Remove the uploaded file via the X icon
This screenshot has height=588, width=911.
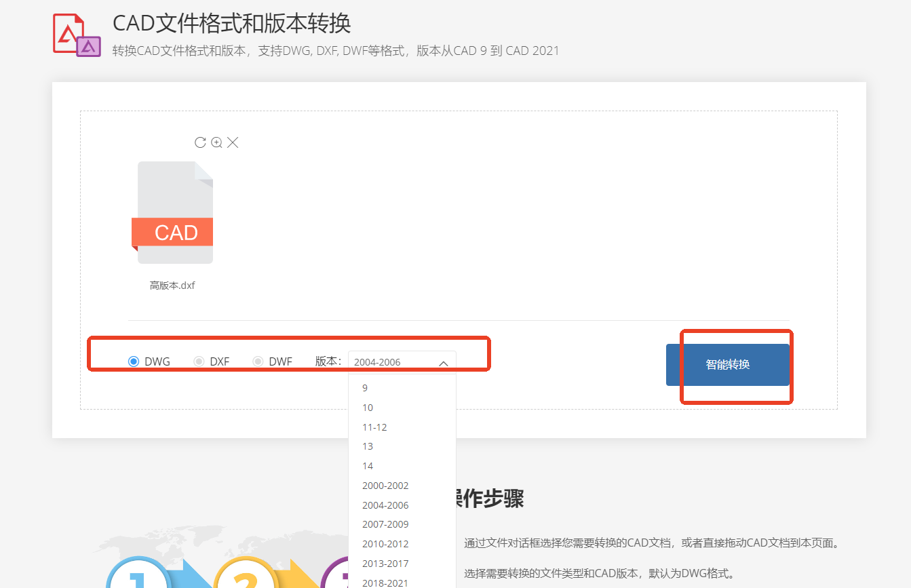pyautogui.click(x=233, y=142)
